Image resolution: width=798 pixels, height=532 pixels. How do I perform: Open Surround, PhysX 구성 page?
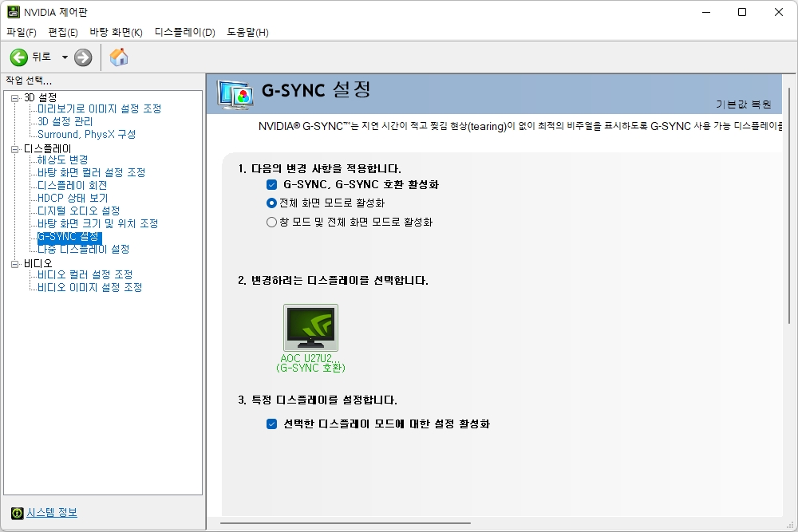pyautogui.click(x=86, y=134)
